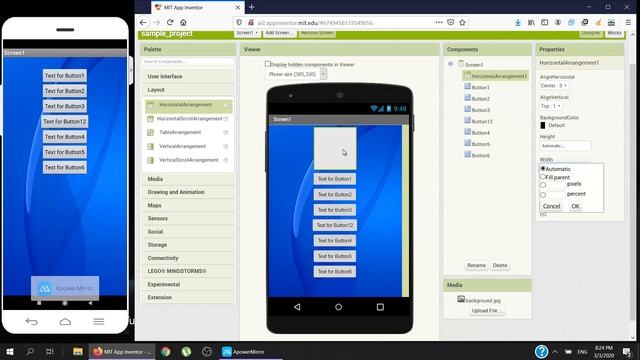Bookmark this page with star icon
Image resolution: width=640 pixels, height=360 pixels.
(462, 22)
